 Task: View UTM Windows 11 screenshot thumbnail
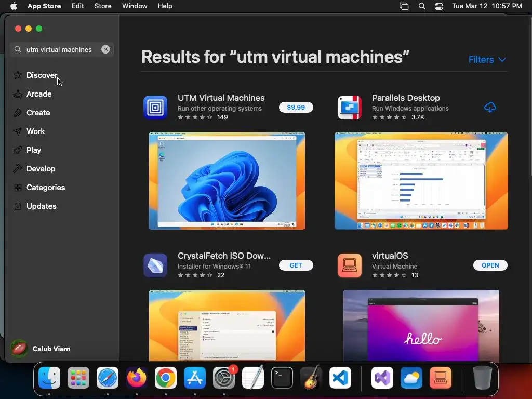click(227, 181)
